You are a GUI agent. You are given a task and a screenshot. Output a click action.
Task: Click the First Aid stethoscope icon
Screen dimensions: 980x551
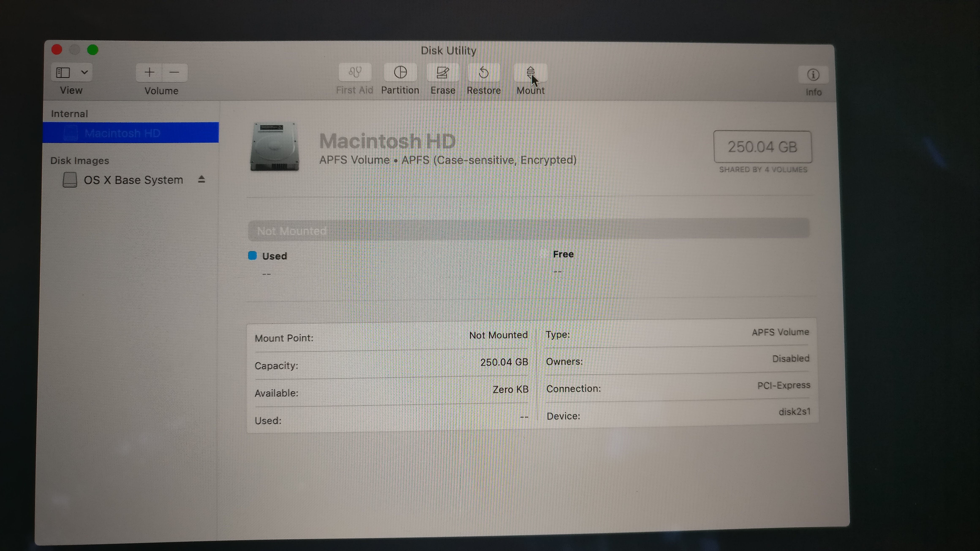(355, 72)
